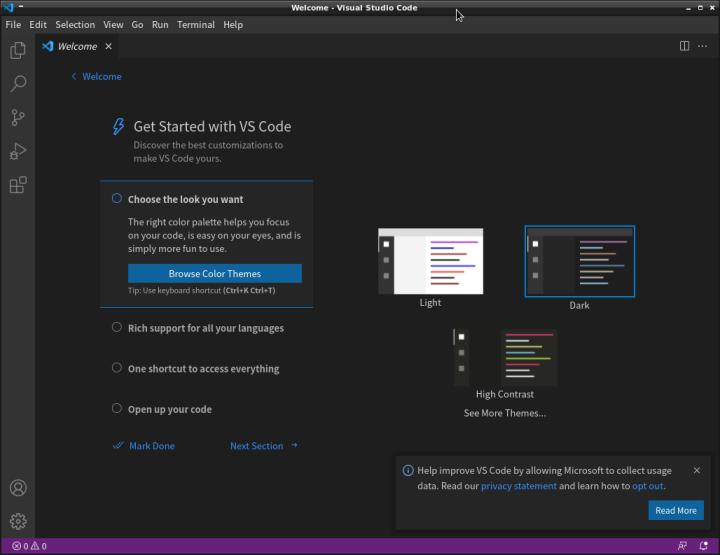Open the View menu
The height and width of the screenshot is (555, 720).
point(113,25)
